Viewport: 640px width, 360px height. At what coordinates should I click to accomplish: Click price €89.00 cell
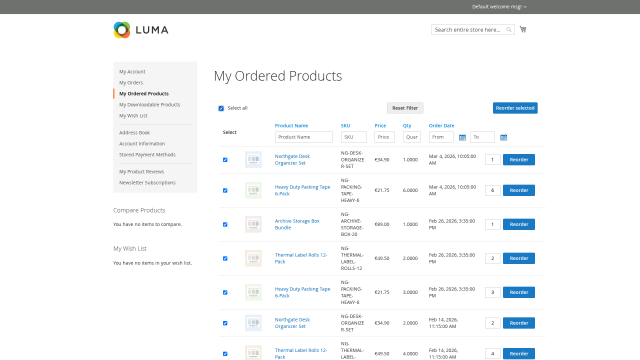[x=382, y=224]
